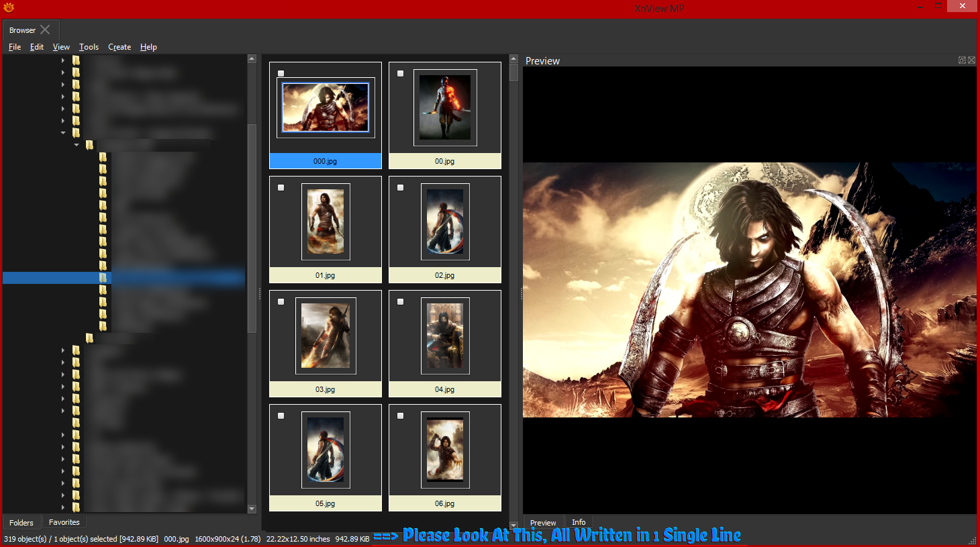Click '1600x900x24 (1.78)' in status bar

point(228,539)
